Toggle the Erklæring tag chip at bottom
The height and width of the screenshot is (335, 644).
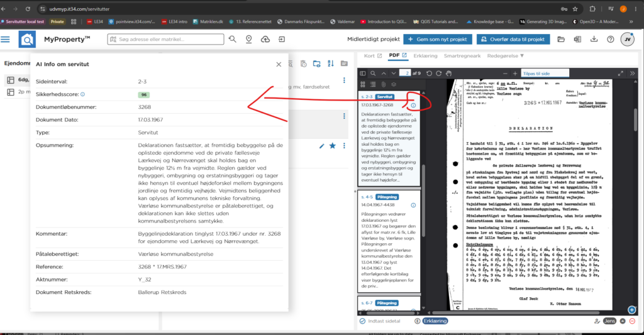point(435,321)
